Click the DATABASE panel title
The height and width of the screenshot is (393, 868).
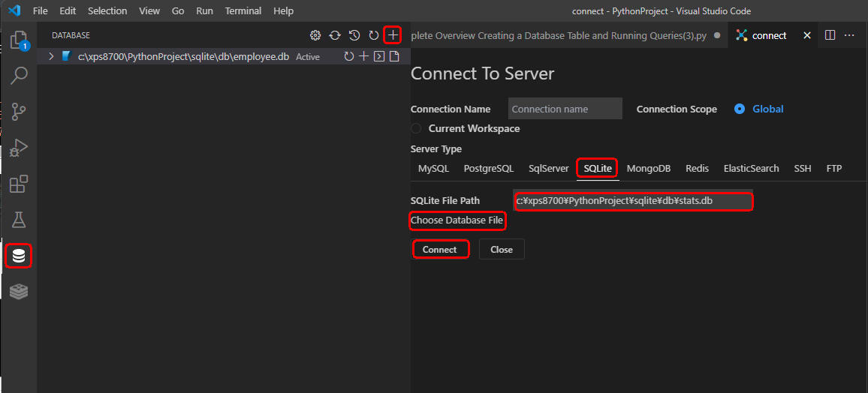(x=71, y=35)
